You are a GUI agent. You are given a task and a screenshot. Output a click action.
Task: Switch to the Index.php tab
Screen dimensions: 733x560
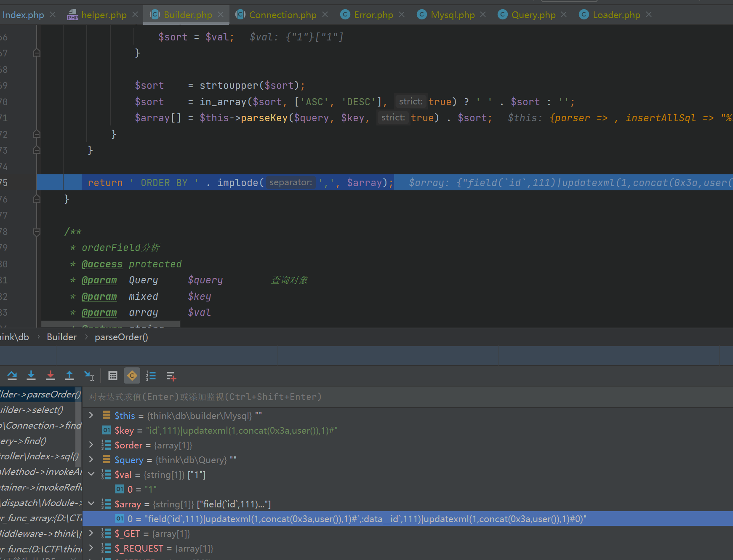[x=23, y=15]
